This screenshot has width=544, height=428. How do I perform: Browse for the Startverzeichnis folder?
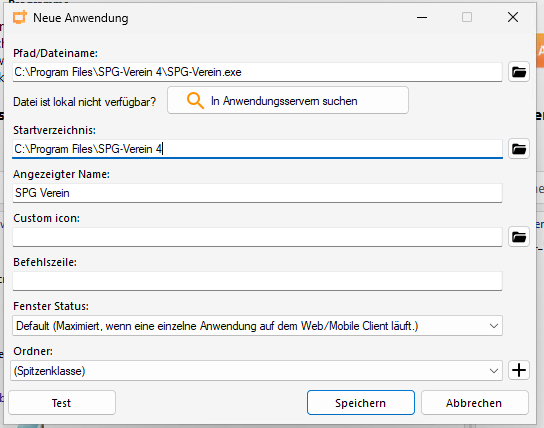(519, 149)
